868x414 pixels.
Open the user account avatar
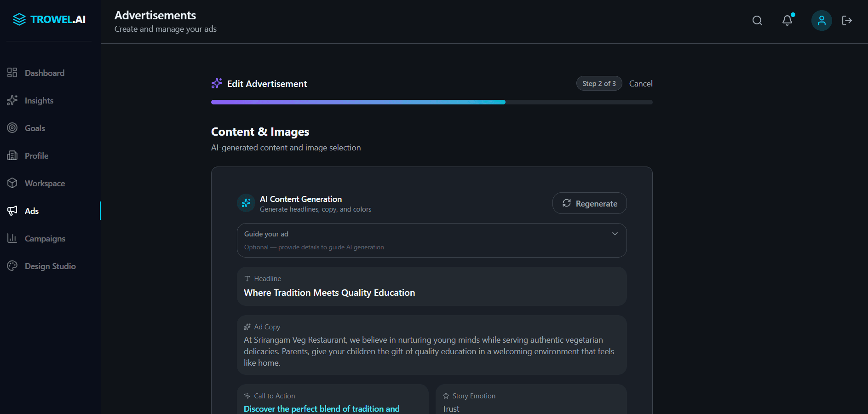(822, 21)
